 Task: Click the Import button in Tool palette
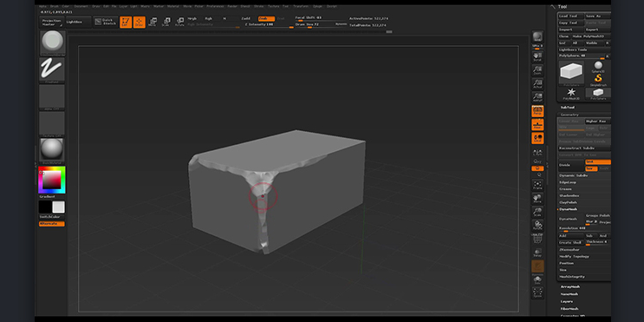570,30
